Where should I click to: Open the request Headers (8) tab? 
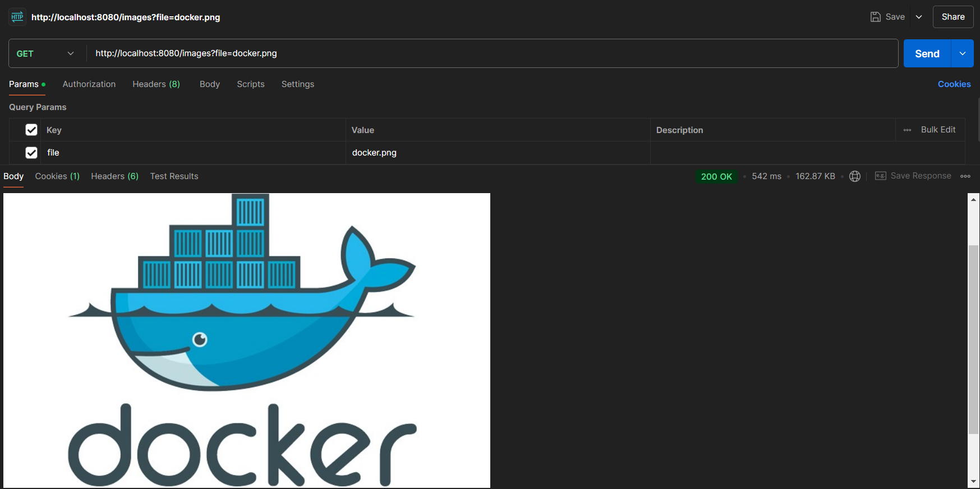156,84
